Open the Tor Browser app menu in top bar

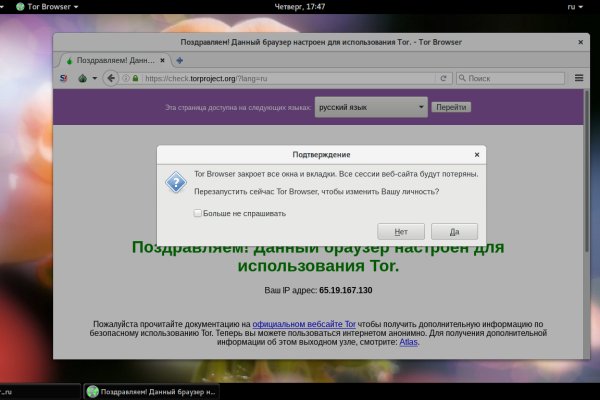coord(40,7)
